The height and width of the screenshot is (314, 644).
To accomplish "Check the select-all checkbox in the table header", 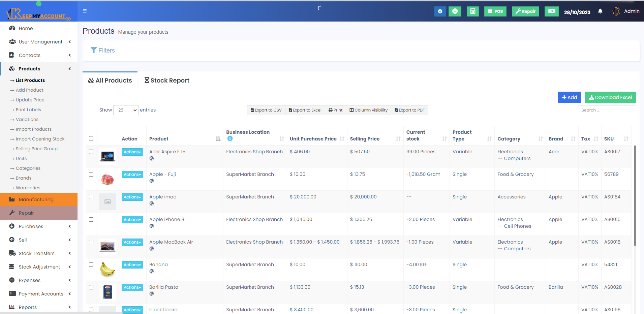I will 91,138.
